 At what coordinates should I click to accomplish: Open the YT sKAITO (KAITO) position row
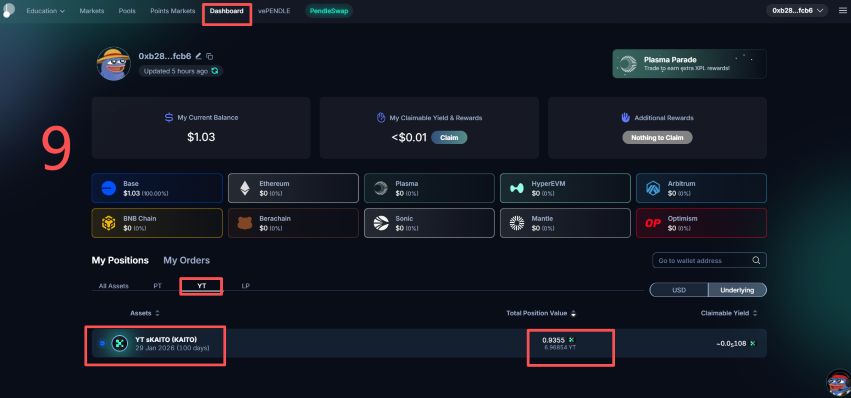429,343
